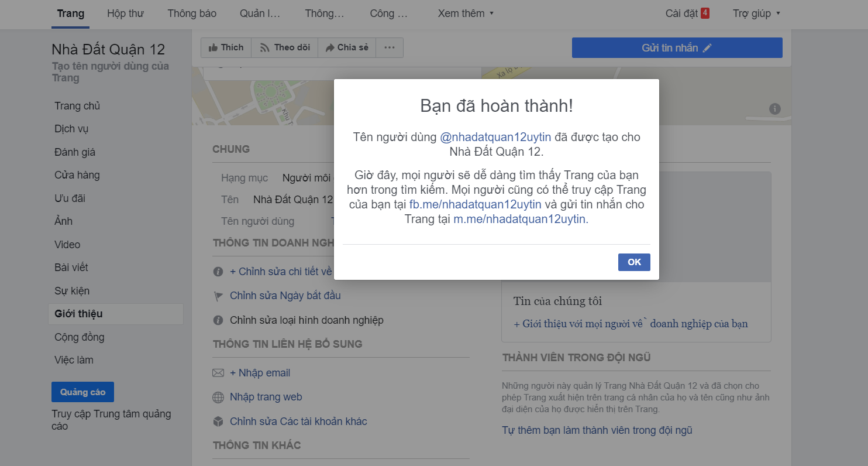Viewport: 868px width, 466px height.
Task: Click the globe icon beside Nhập trang web
Action: click(218, 398)
